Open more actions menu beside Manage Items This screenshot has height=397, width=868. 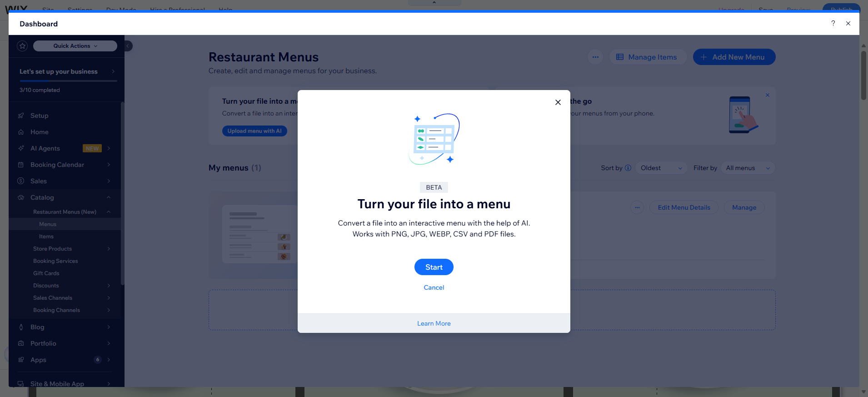(x=595, y=57)
